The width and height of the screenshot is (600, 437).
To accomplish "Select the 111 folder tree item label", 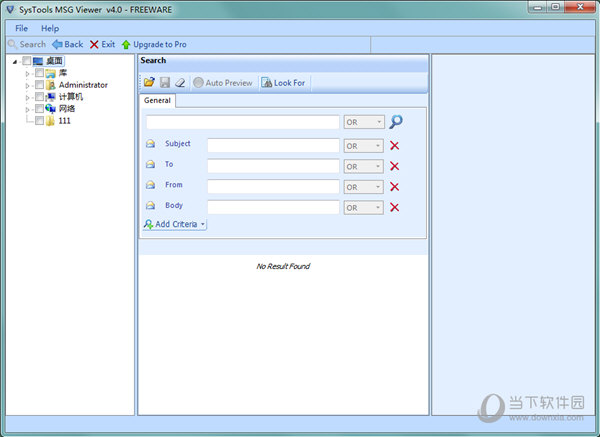I will (64, 121).
